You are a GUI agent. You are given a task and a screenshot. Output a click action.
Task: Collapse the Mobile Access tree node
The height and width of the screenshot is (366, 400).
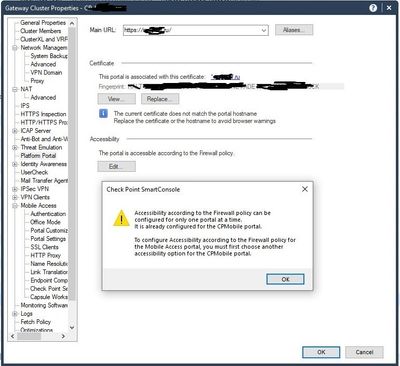15,206
